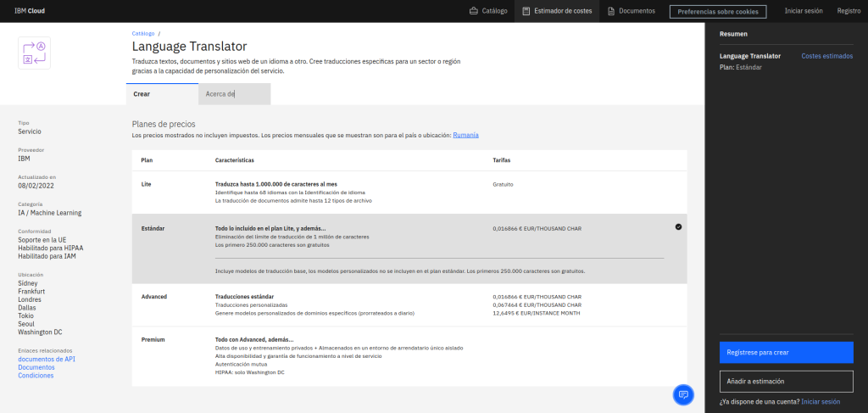The height and width of the screenshot is (413, 868).
Task: Click the Plan column header
Action: click(147, 160)
